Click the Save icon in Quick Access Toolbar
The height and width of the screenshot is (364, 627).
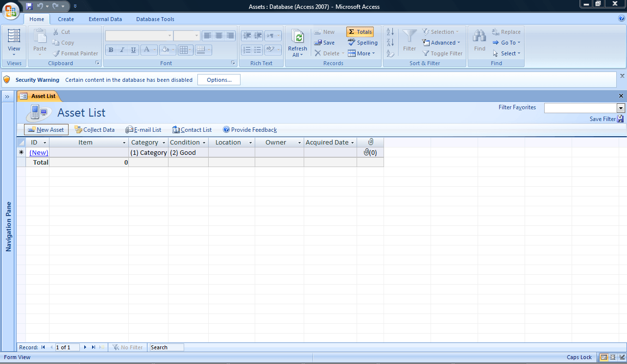(x=29, y=6)
